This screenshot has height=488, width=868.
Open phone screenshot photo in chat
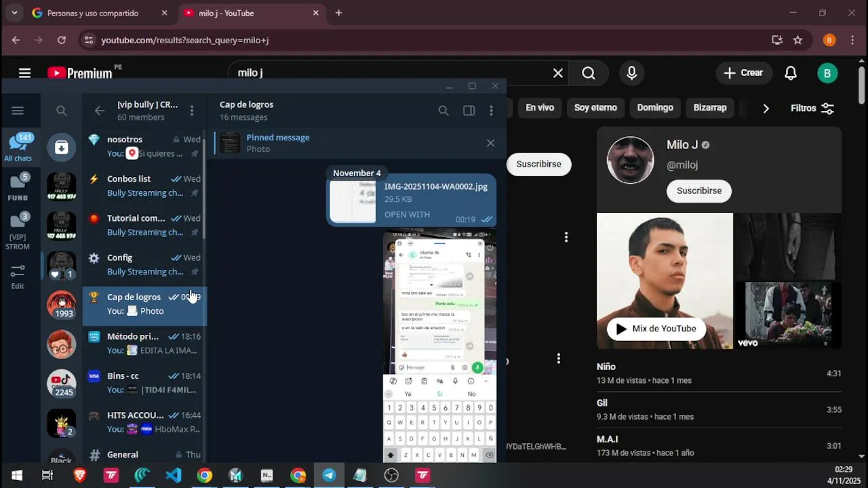point(439,347)
